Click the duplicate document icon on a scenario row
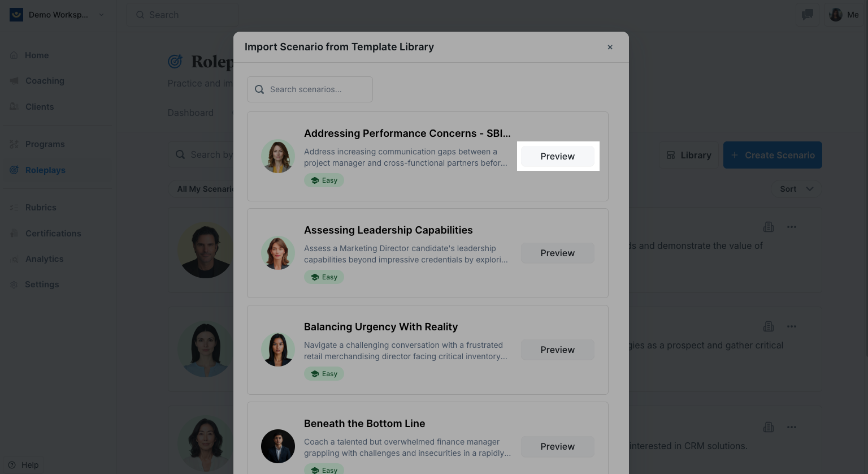The height and width of the screenshot is (474, 868). 769,227
